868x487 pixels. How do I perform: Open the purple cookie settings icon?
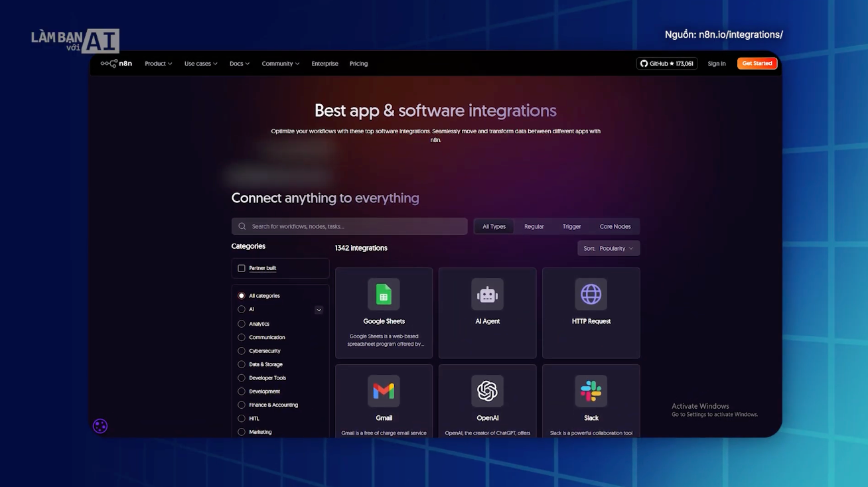tap(100, 426)
